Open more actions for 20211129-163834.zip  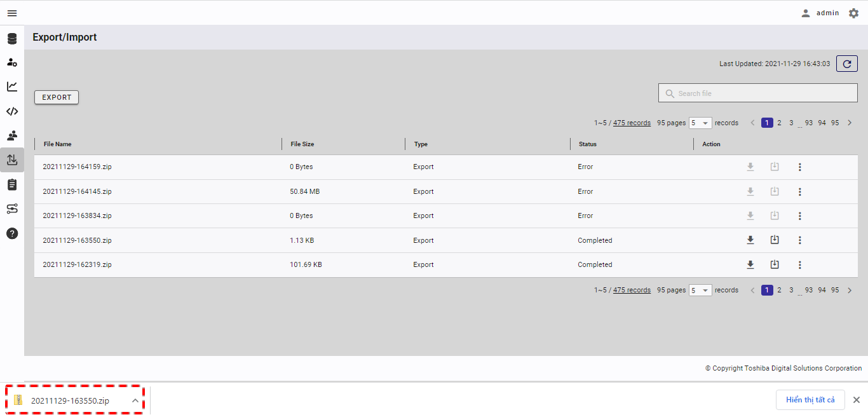[800, 216]
